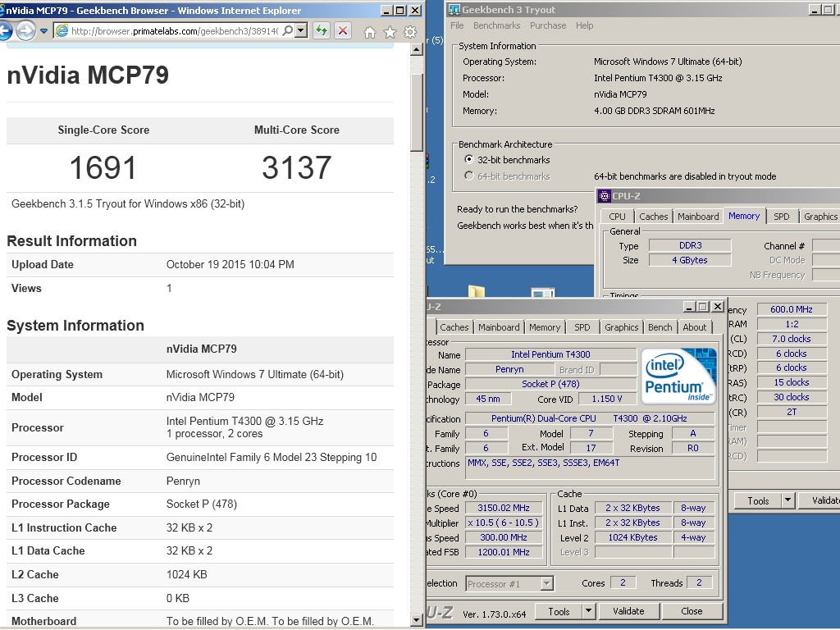Open the Geekbench File menu

(x=457, y=25)
